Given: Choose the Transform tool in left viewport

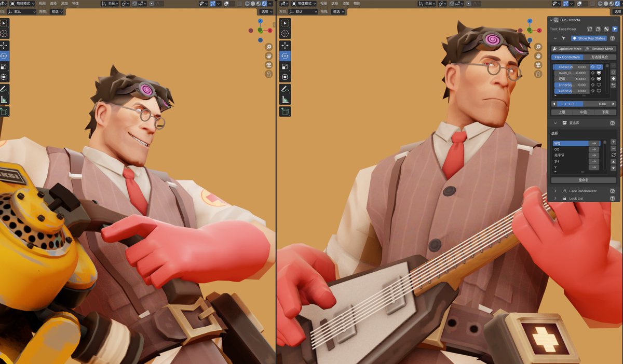Looking at the screenshot, I should coord(4,77).
